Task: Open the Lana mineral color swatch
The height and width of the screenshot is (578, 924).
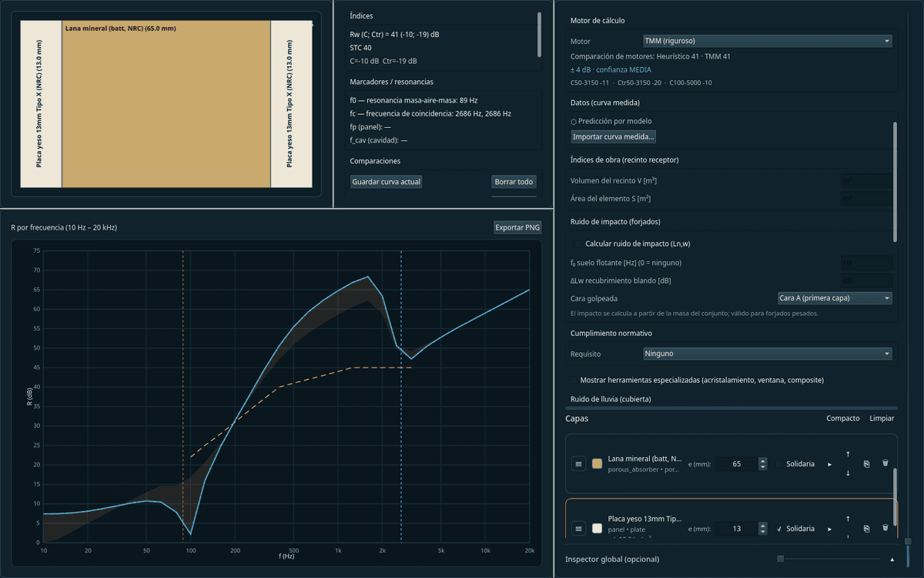Action: pos(597,464)
